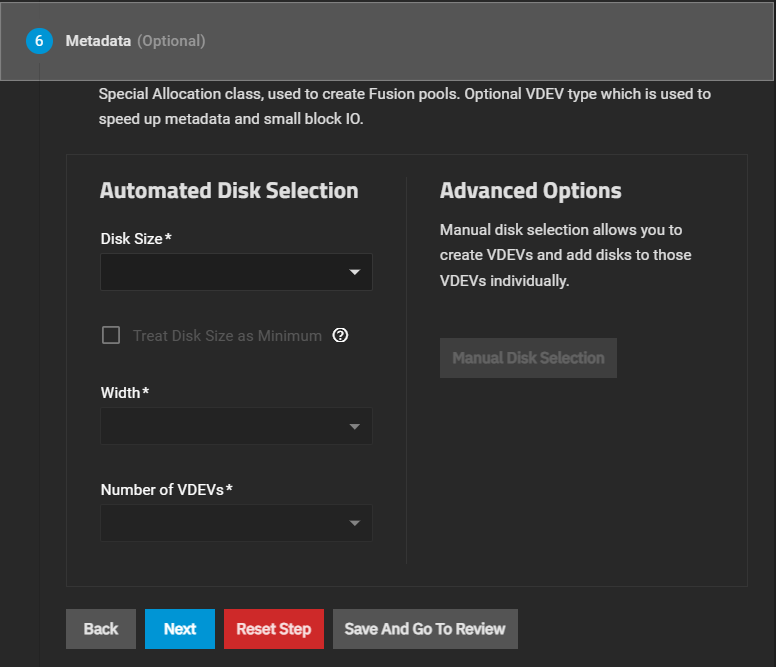Proceed with the blue Next button
This screenshot has width=776, height=667.
(180, 629)
